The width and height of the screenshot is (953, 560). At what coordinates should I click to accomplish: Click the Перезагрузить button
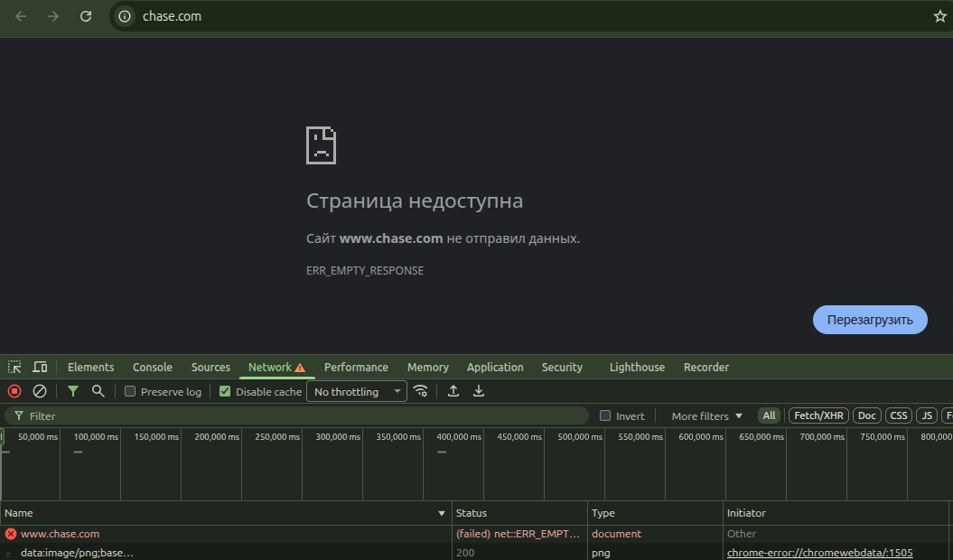coord(870,320)
